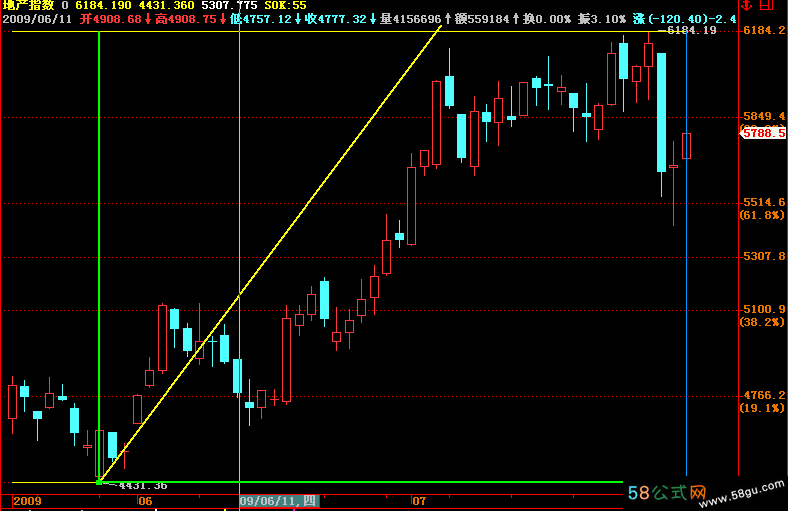Image resolution: width=788 pixels, height=511 pixels.
Task: Select the green vertical line at the low
Action: 99,256
